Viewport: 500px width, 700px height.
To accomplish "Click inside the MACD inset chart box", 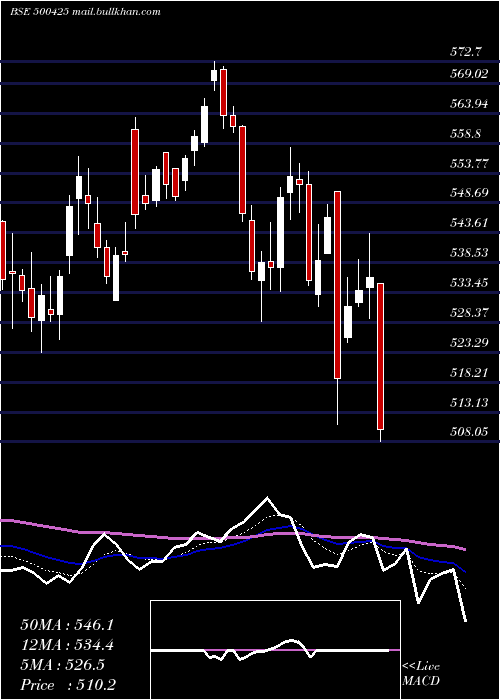I will pyautogui.click(x=275, y=650).
